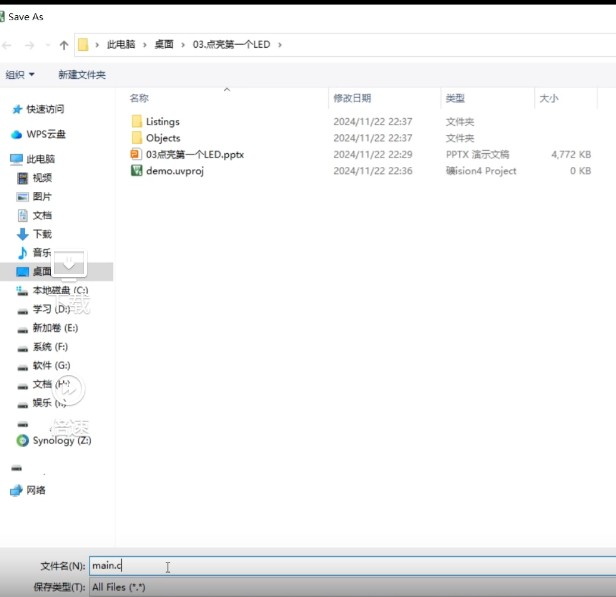Select the pptx presentation file icon

point(136,154)
